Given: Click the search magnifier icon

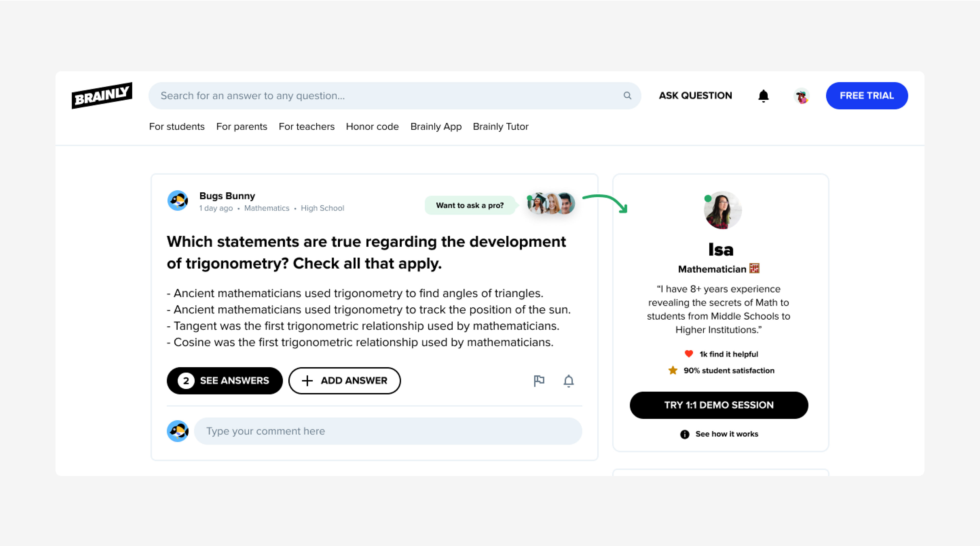Looking at the screenshot, I should pyautogui.click(x=627, y=96).
